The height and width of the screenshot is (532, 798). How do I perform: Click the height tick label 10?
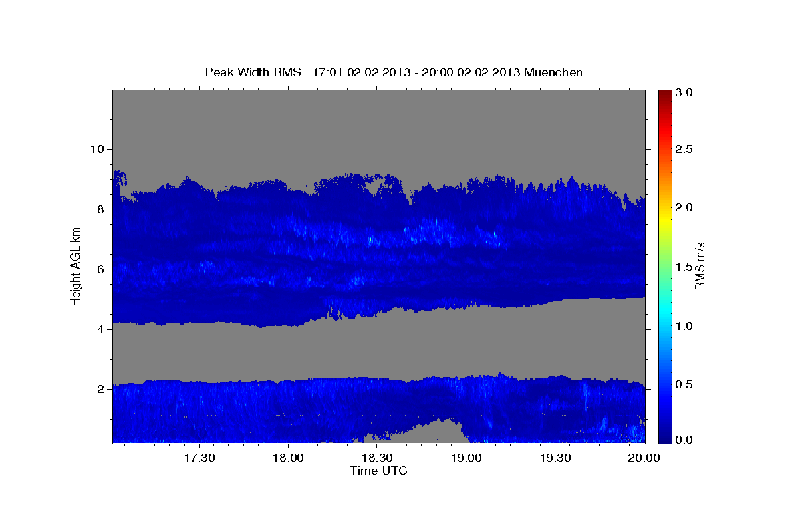tap(97, 149)
